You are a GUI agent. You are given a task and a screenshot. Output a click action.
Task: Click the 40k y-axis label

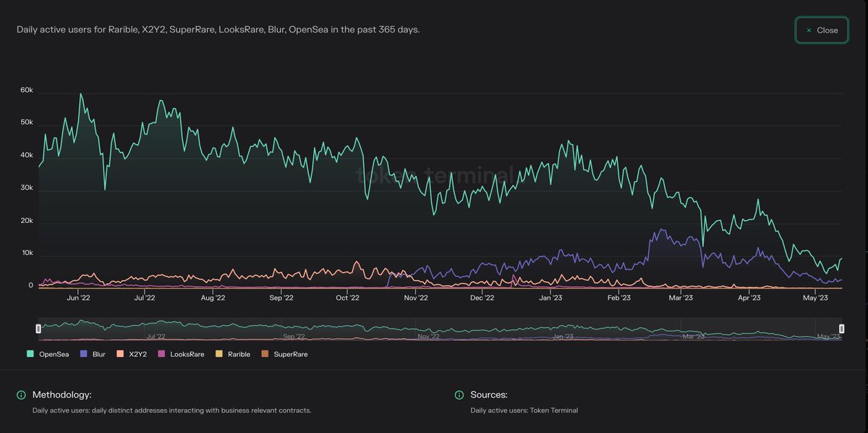(27, 155)
